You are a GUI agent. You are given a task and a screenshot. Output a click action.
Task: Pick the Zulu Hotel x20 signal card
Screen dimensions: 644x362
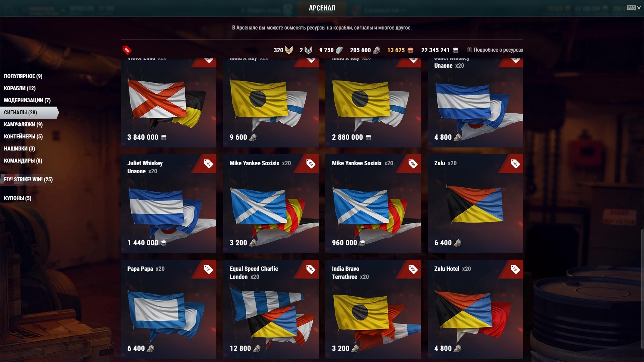pos(475,309)
